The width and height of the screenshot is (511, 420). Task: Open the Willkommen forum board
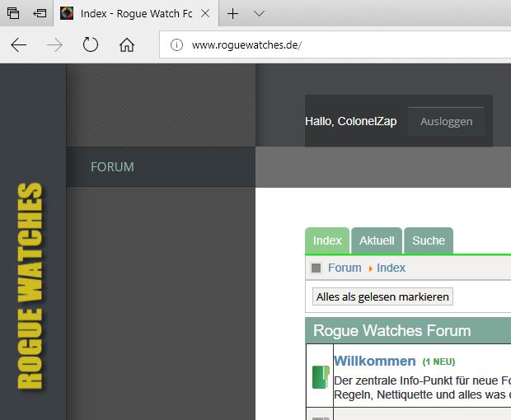coord(374,361)
